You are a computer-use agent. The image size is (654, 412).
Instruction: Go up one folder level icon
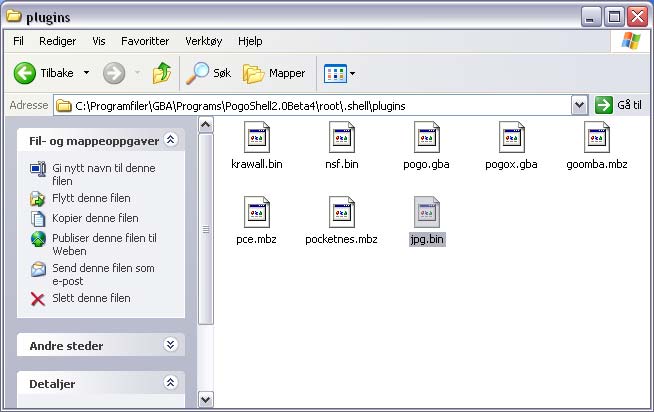click(x=162, y=73)
